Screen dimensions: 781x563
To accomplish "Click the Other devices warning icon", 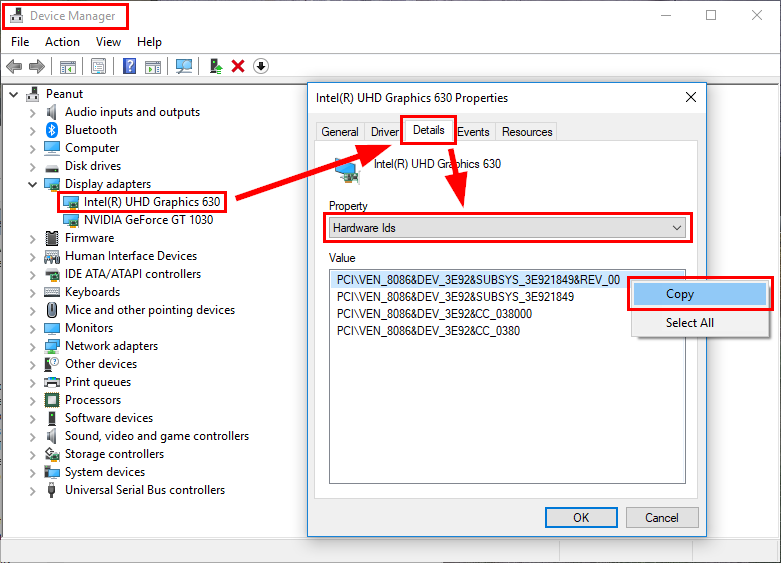I will (x=52, y=364).
